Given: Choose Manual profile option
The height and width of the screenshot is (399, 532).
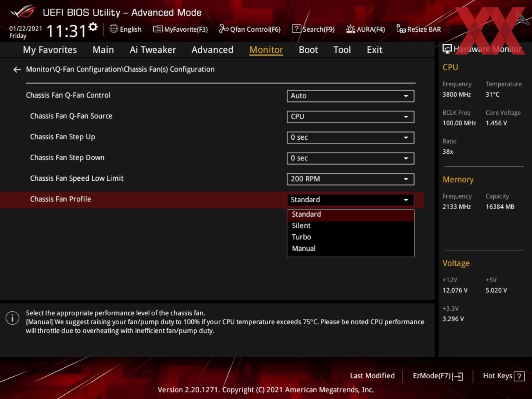Looking at the screenshot, I should [350, 248].
